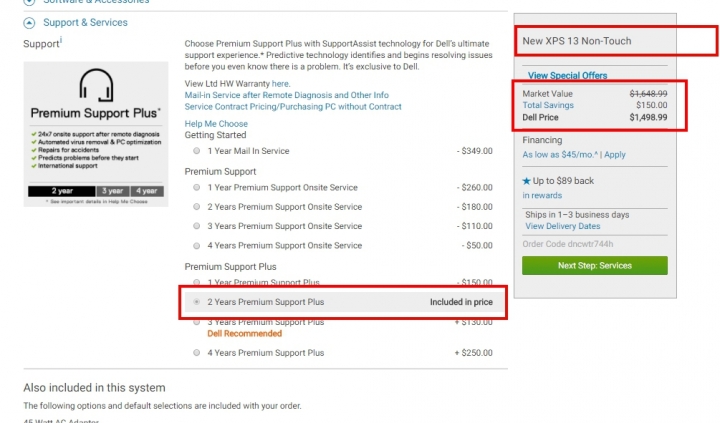
Task: Open View Delivery Dates link
Action: click(562, 226)
